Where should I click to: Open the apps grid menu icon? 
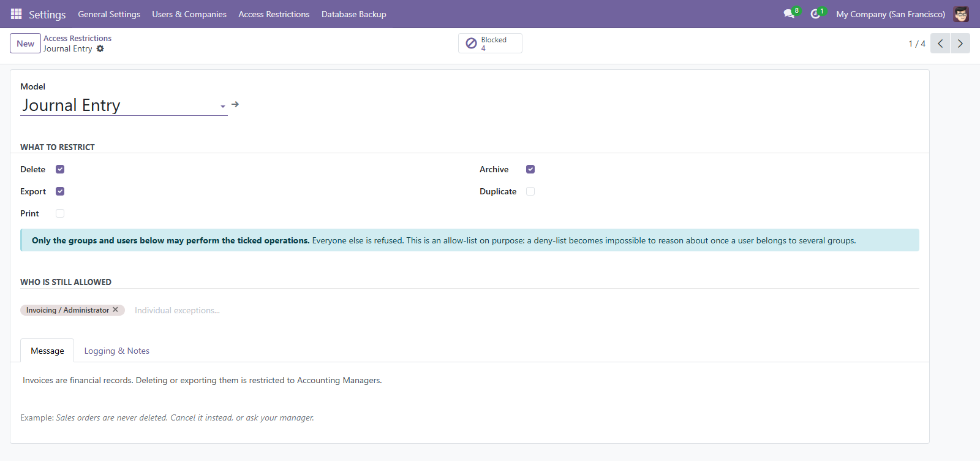17,13
